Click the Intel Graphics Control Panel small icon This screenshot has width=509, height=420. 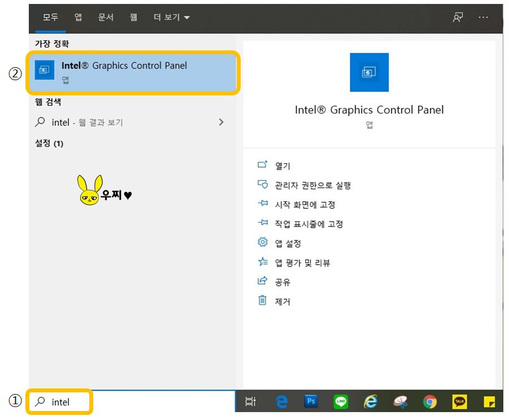pyautogui.click(x=45, y=70)
